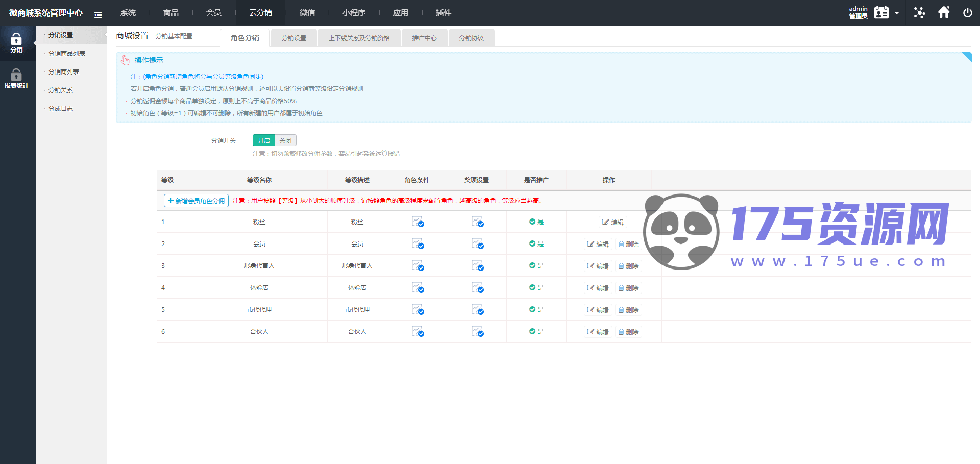Open the 奖项设置 icon for the 市代代理 row
The width and height of the screenshot is (980, 464).
tap(477, 310)
